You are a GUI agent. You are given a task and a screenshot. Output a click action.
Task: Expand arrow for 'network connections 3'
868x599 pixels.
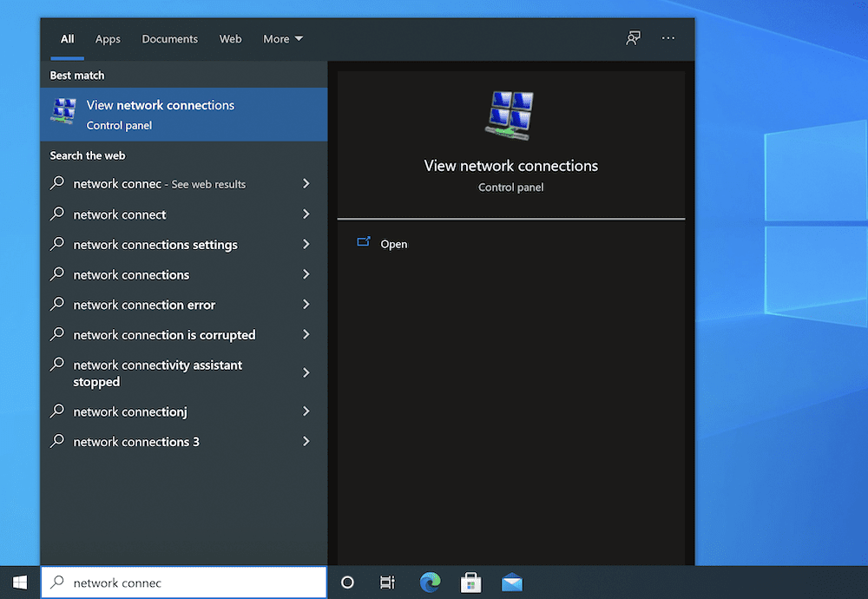point(306,441)
